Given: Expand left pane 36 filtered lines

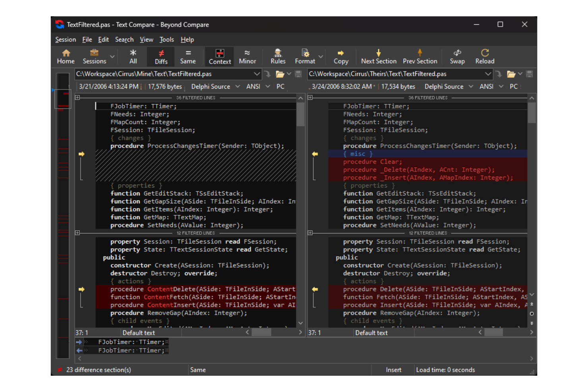Looking at the screenshot, I should pos(77,97).
